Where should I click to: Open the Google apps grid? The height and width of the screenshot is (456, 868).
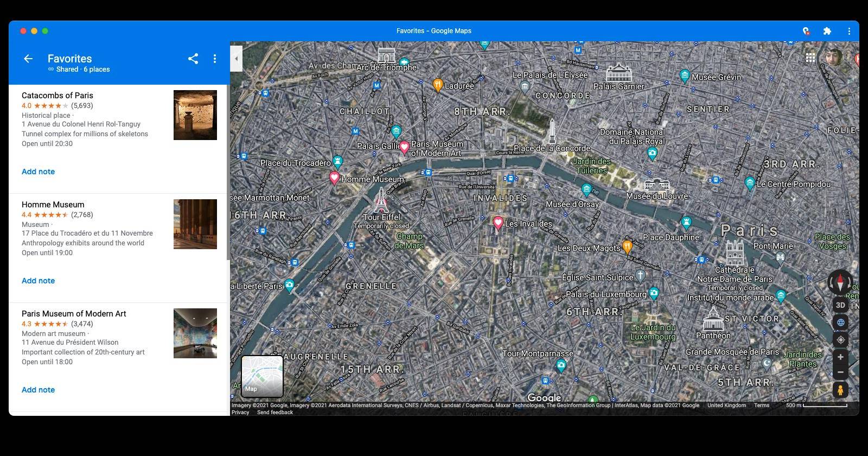pyautogui.click(x=810, y=58)
